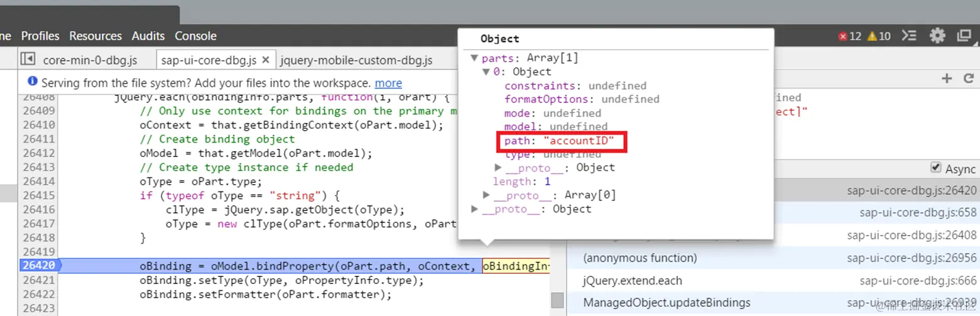Click the Object popup title
This screenshot has height=316, width=980.
499,39
